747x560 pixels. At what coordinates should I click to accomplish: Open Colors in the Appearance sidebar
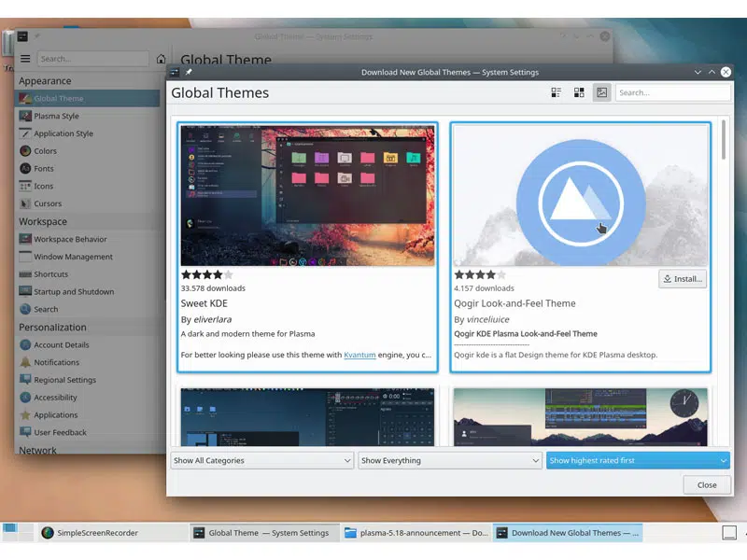coord(45,151)
